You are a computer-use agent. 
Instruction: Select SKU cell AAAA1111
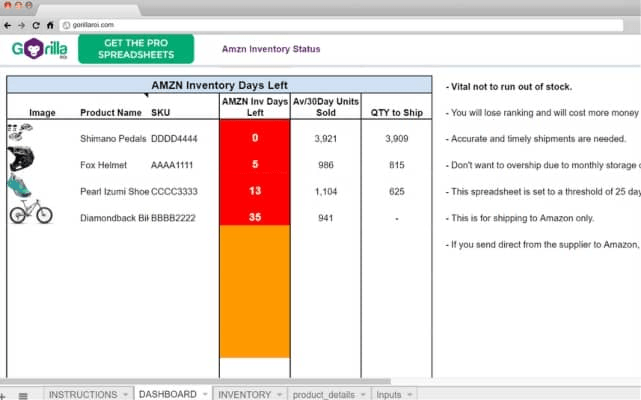pyautogui.click(x=172, y=165)
